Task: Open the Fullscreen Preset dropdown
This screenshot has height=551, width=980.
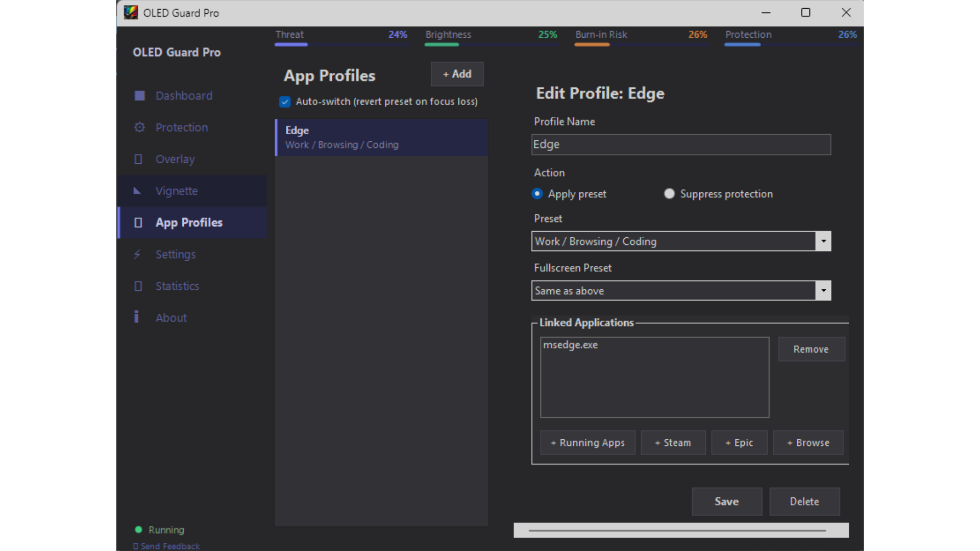Action: click(823, 290)
